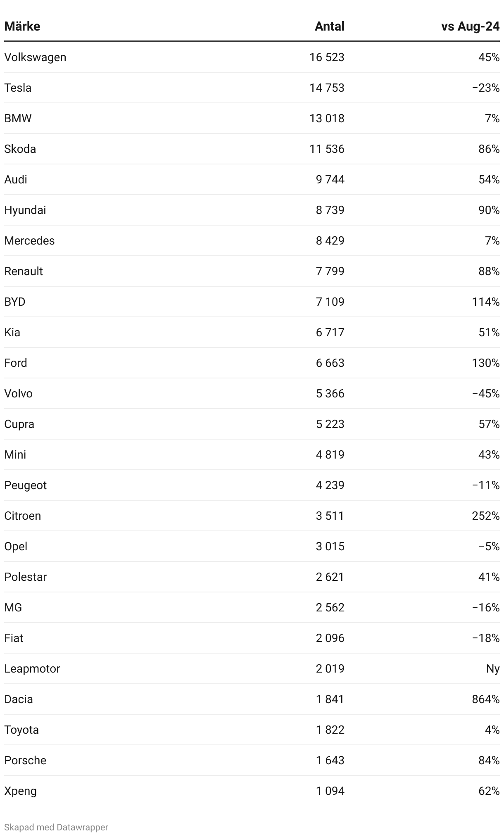Image resolution: width=504 pixels, height=837 pixels.
Task: Click the Märke column header
Action: tap(22, 26)
